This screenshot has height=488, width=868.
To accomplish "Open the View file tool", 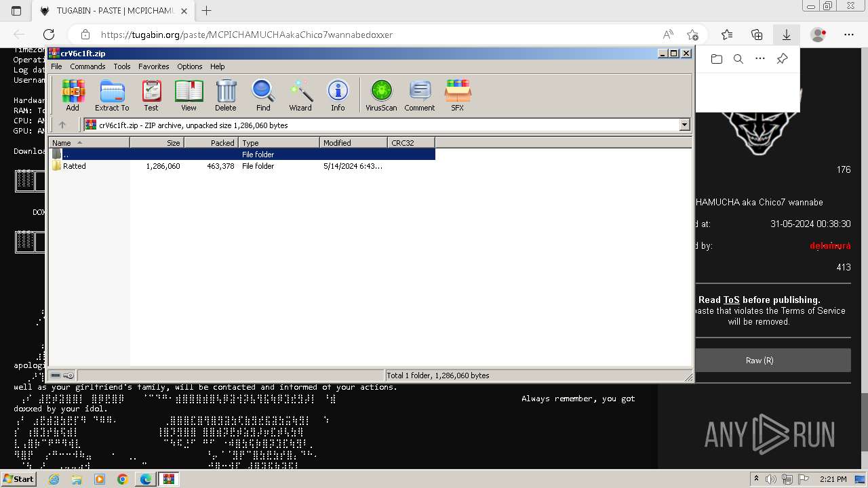I will 189,96.
